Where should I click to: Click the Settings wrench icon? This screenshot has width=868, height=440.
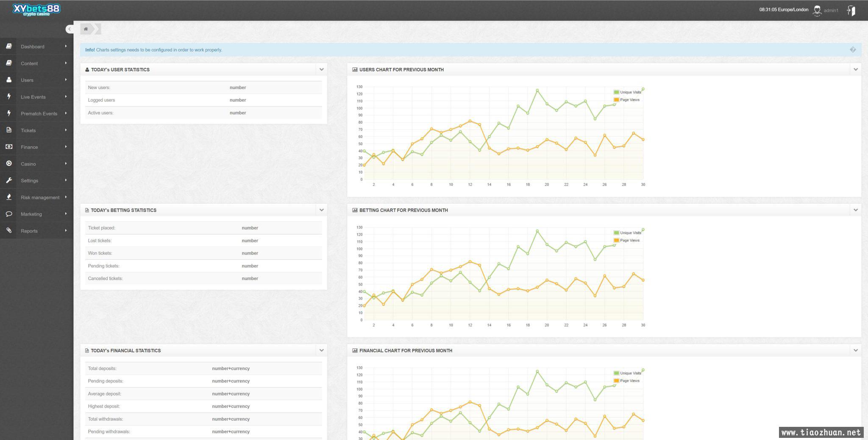[x=8, y=180]
